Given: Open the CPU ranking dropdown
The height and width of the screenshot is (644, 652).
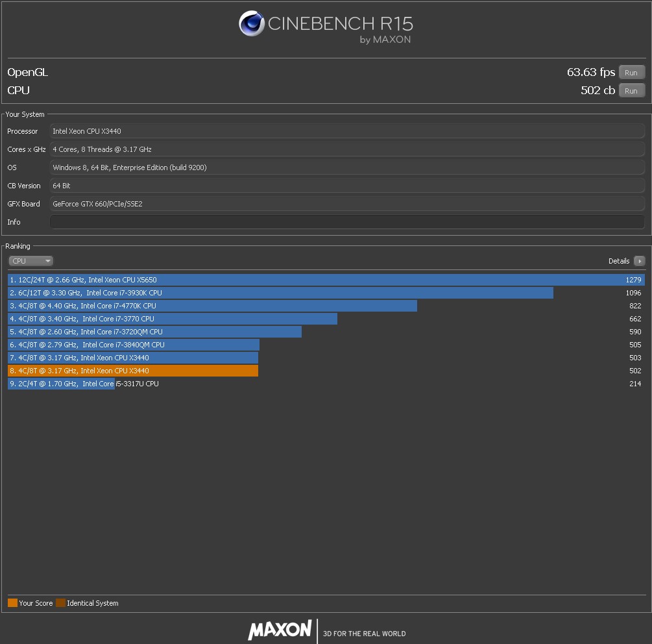Looking at the screenshot, I should click(30, 261).
